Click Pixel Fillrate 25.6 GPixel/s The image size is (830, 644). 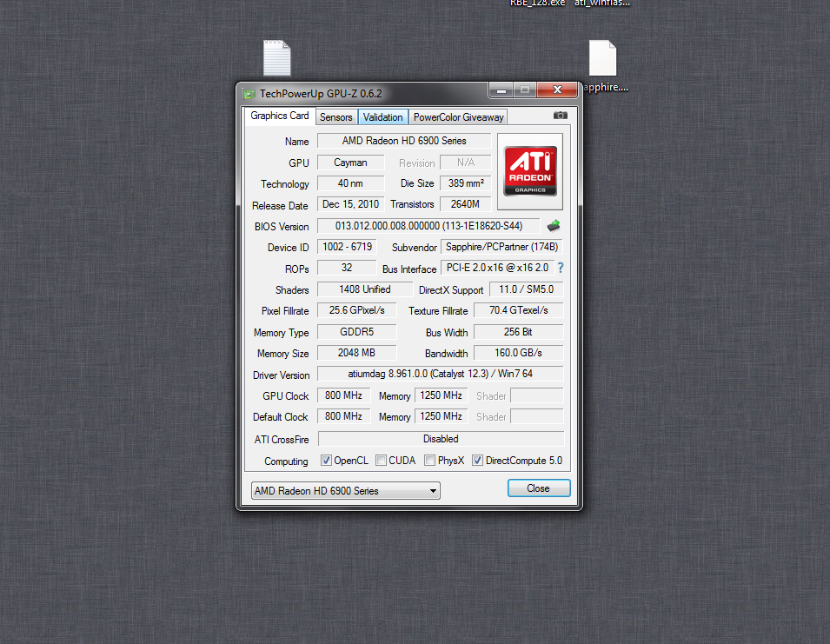pos(357,310)
